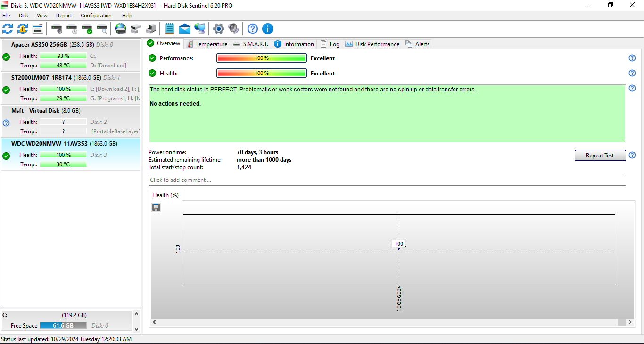This screenshot has height=344, width=644.
Task: Open Configuration via the gear icon
Action: (219, 29)
